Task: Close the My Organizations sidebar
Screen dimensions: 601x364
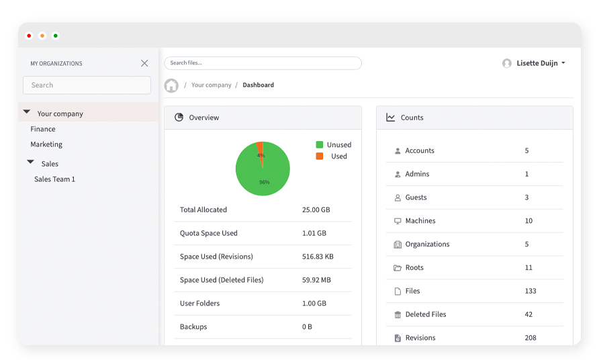Action: (144, 63)
